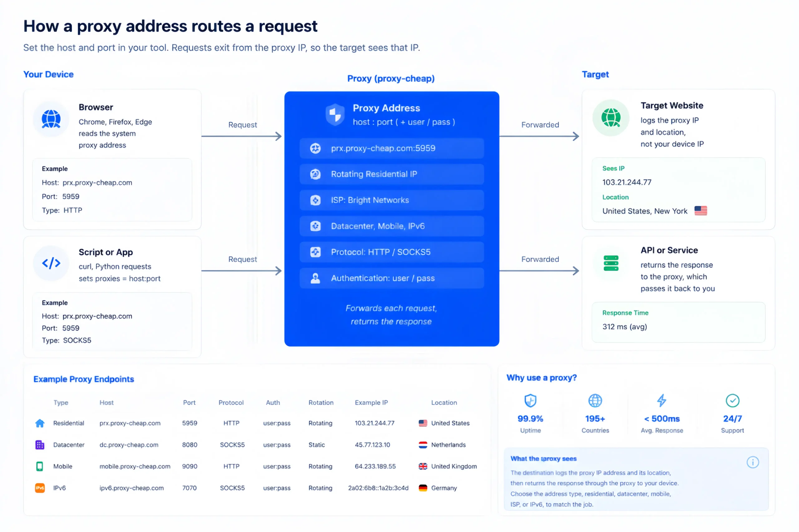Click the purple building icon in the Datacenter row
This screenshot has height=532, width=799.
tap(40, 445)
